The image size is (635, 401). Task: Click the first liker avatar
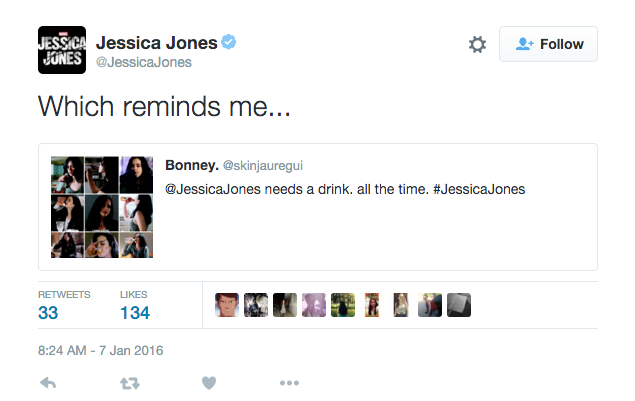click(228, 304)
